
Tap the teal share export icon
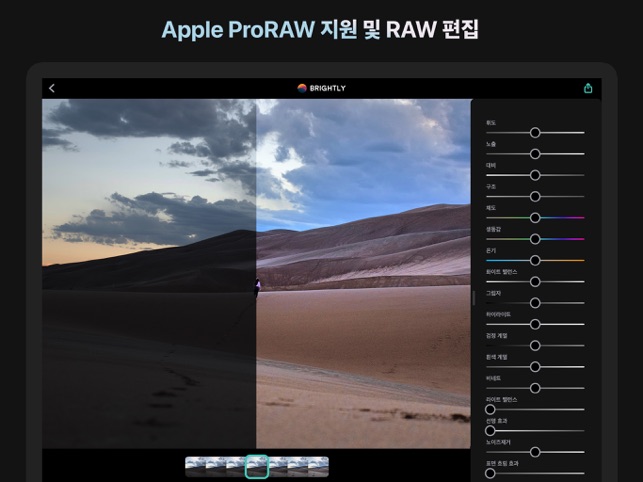point(588,88)
